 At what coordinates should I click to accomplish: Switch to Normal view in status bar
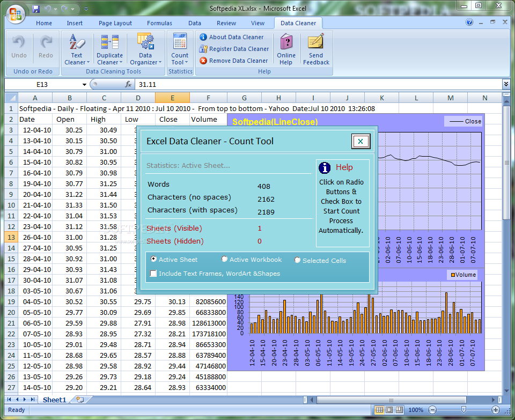pyautogui.click(x=379, y=410)
